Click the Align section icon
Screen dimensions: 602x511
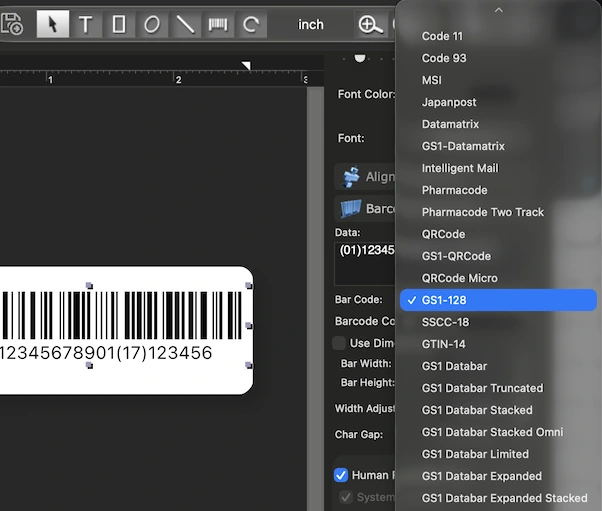[x=351, y=177]
